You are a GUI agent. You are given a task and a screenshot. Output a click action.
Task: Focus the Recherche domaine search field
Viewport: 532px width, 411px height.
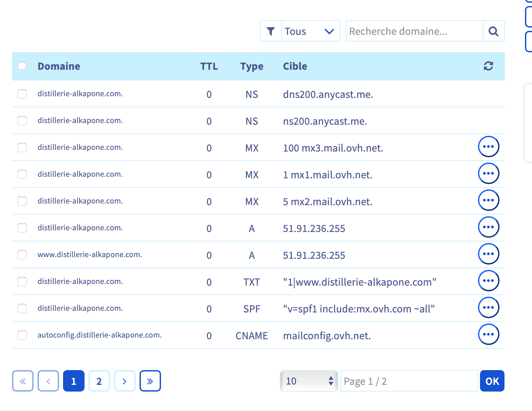tap(414, 31)
